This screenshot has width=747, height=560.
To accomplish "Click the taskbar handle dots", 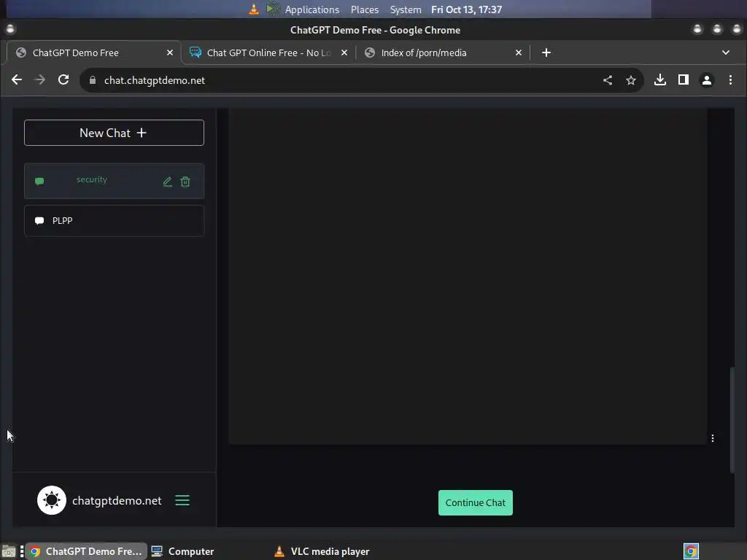I will (22, 551).
